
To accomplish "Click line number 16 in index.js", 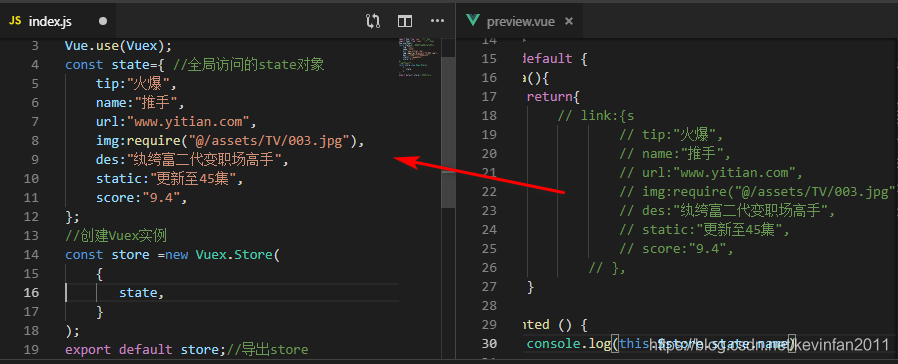I will 31,292.
